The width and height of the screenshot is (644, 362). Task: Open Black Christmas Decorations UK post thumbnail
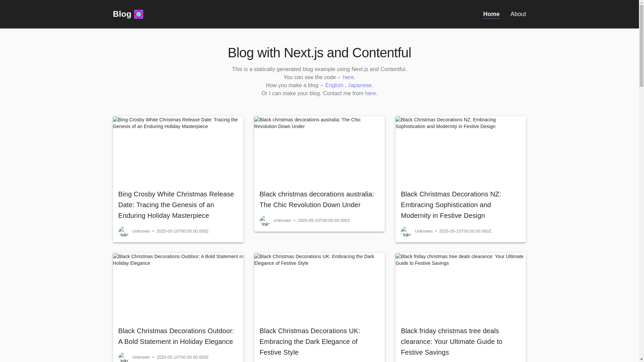319,287
